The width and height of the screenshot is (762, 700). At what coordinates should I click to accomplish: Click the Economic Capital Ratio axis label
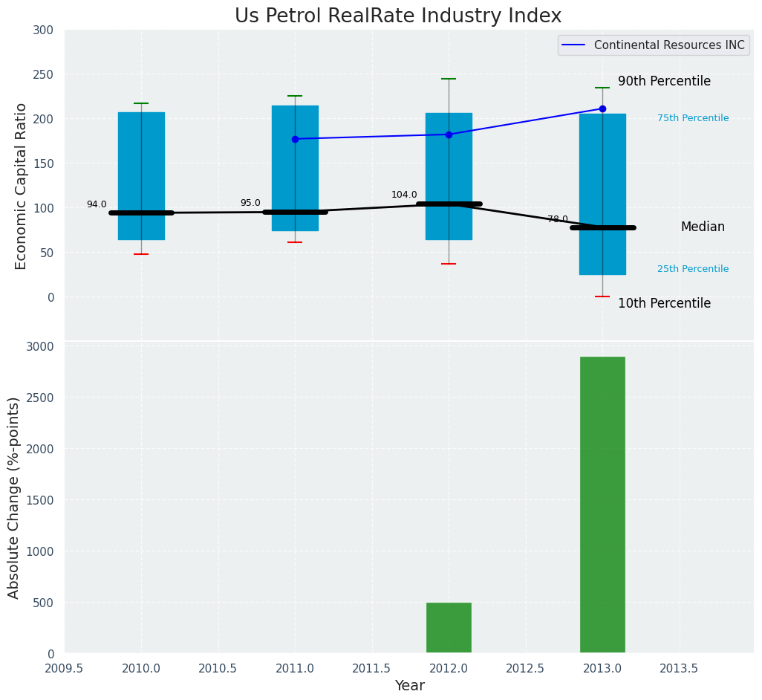coord(22,186)
